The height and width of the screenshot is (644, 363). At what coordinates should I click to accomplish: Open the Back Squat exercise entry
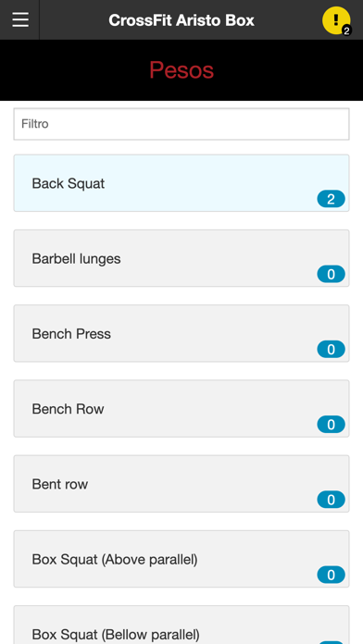pyautogui.click(x=181, y=183)
